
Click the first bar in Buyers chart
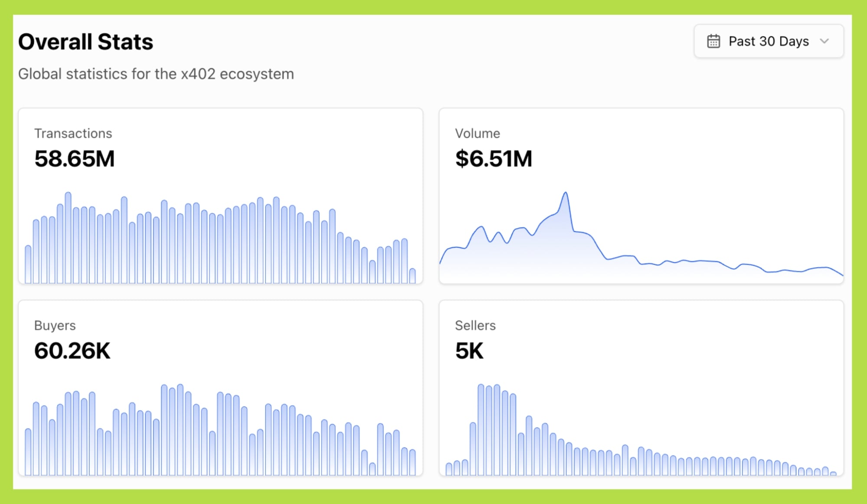[x=28, y=452]
